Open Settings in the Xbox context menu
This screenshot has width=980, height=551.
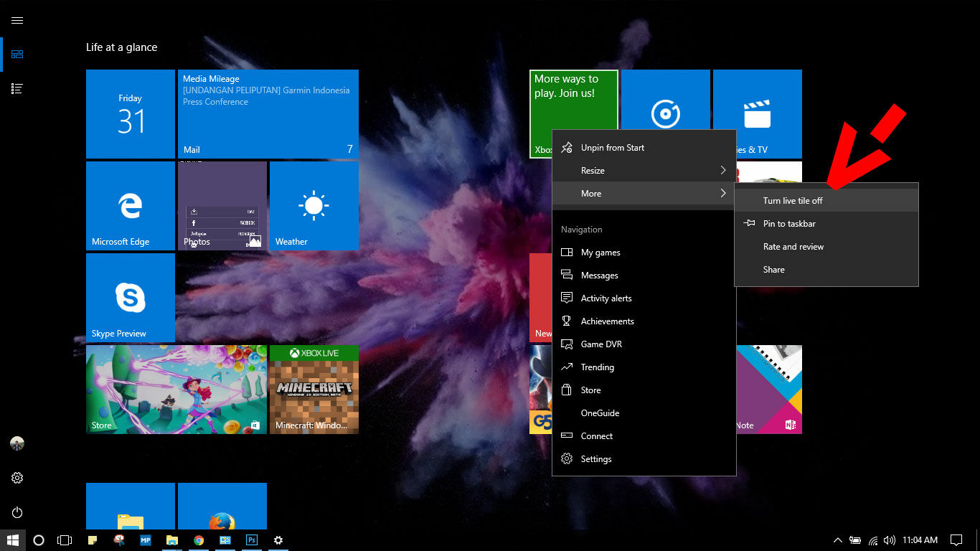pos(644,459)
